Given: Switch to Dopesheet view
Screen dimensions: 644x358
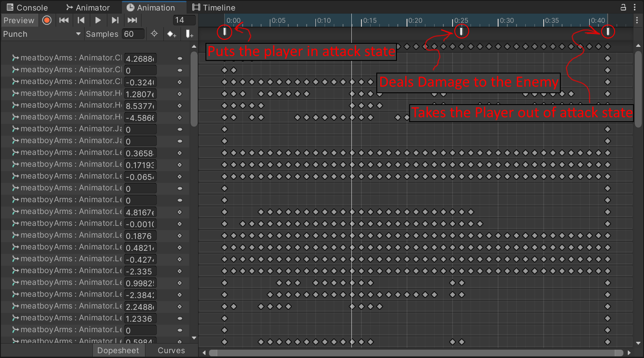Looking at the screenshot, I should (118, 351).
